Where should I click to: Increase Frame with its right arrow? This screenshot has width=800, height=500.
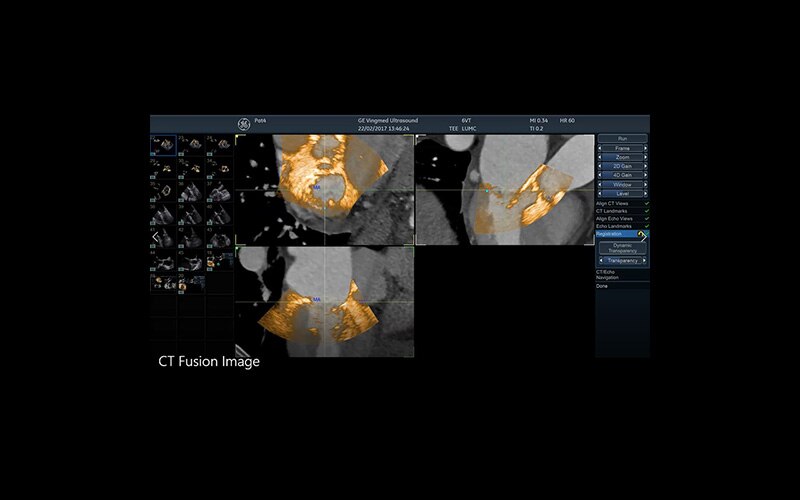click(x=645, y=148)
